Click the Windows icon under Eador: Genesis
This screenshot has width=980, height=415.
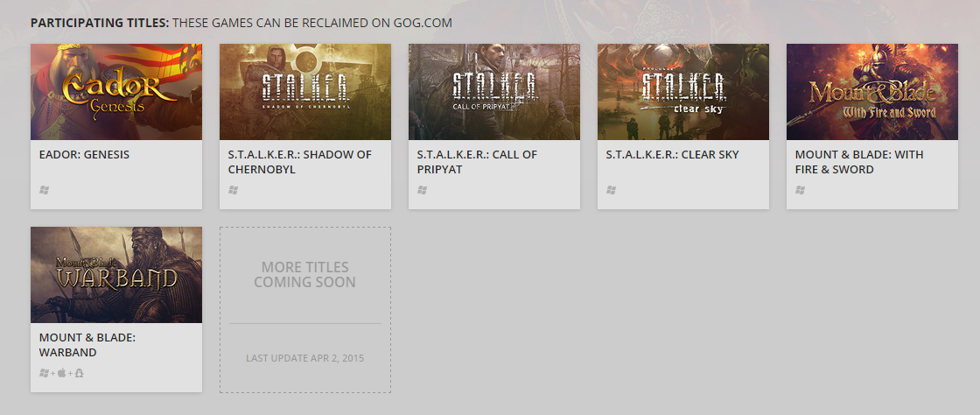44,189
